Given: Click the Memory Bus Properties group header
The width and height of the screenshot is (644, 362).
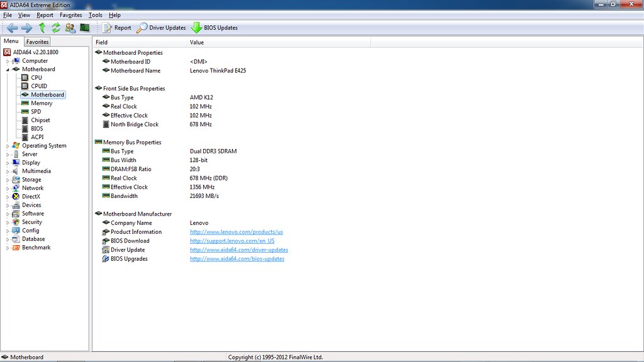Looking at the screenshot, I should [128, 143].
